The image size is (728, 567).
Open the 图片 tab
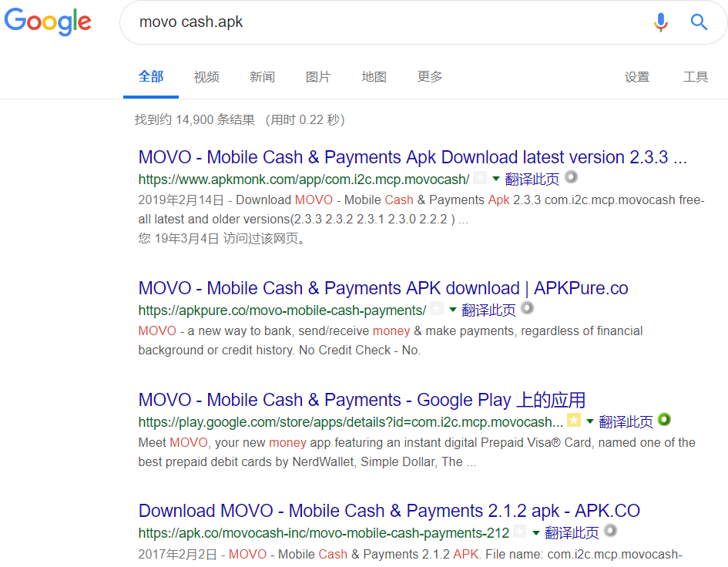coord(318,76)
